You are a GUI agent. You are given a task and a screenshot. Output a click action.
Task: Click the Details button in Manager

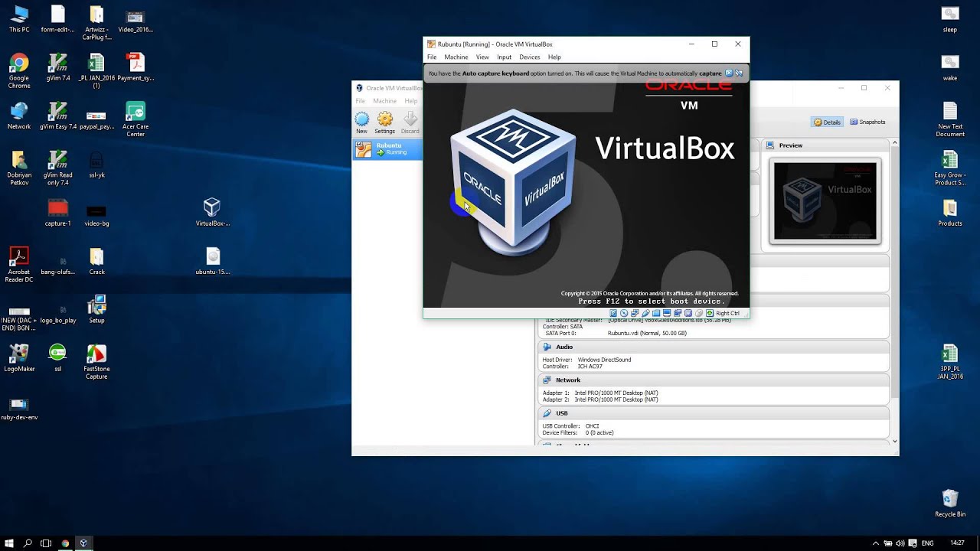coord(827,122)
